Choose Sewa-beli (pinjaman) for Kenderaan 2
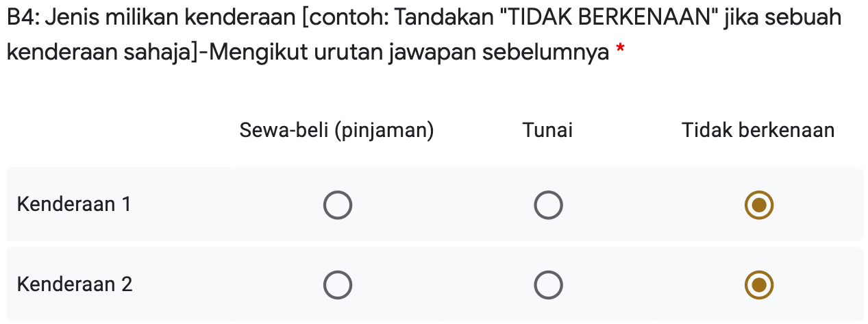 (x=337, y=285)
